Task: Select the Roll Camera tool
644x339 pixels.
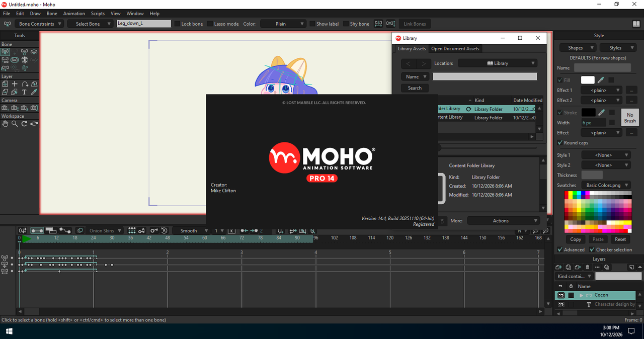Action: coord(24,108)
